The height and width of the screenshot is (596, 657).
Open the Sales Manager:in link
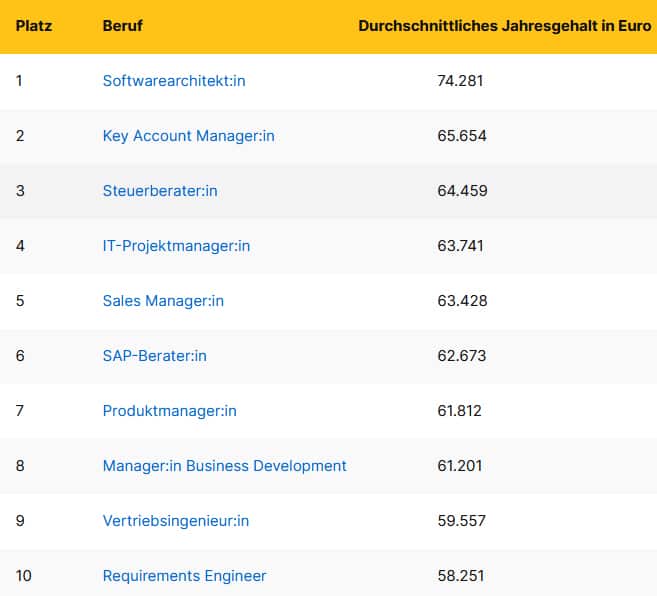tap(163, 301)
